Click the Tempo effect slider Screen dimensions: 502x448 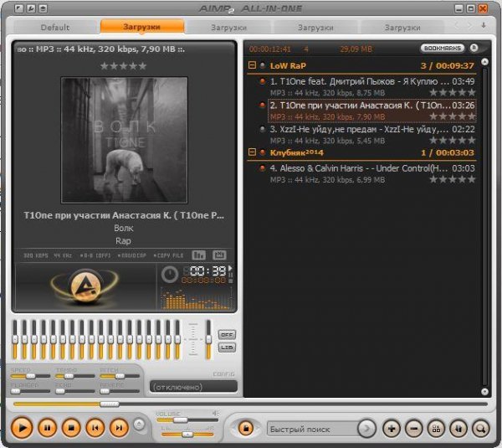pos(75,376)
